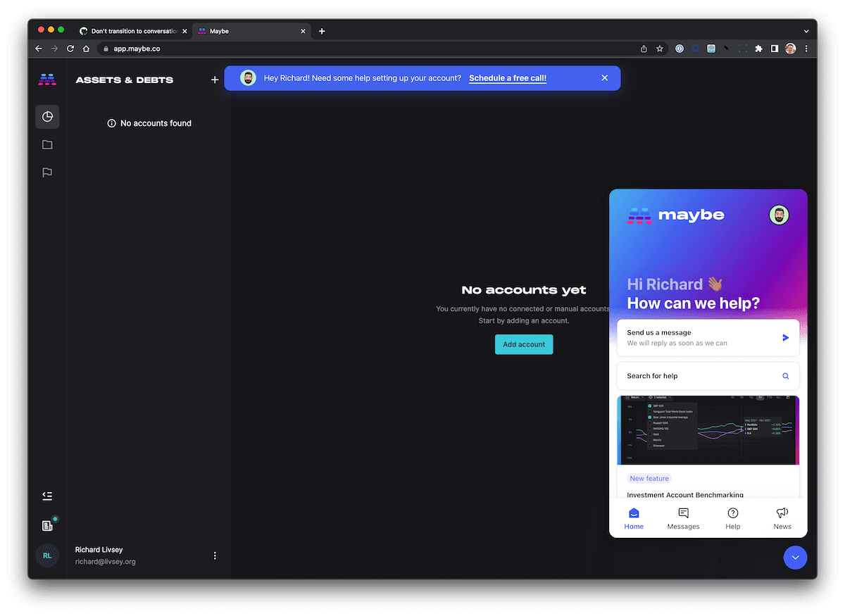Open the color picker eyedropper extension
Viewport: 845px width, 616px height.
point(727,49)
